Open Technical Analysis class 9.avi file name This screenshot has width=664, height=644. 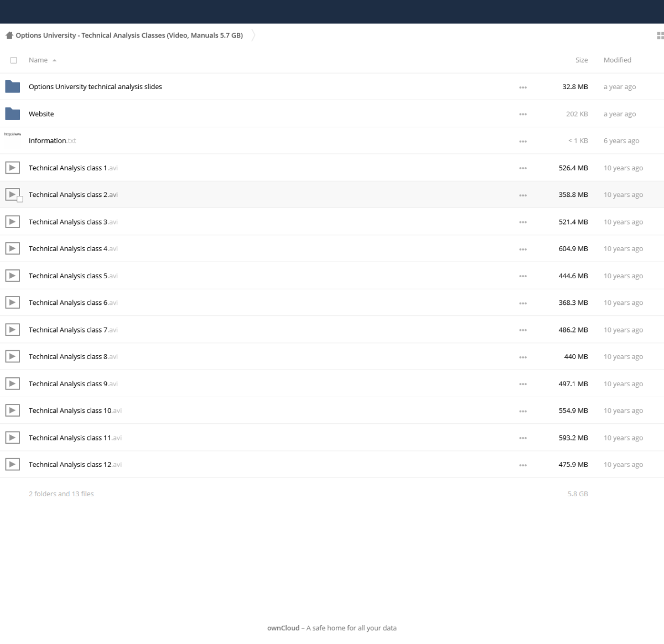tap(73, 383)
